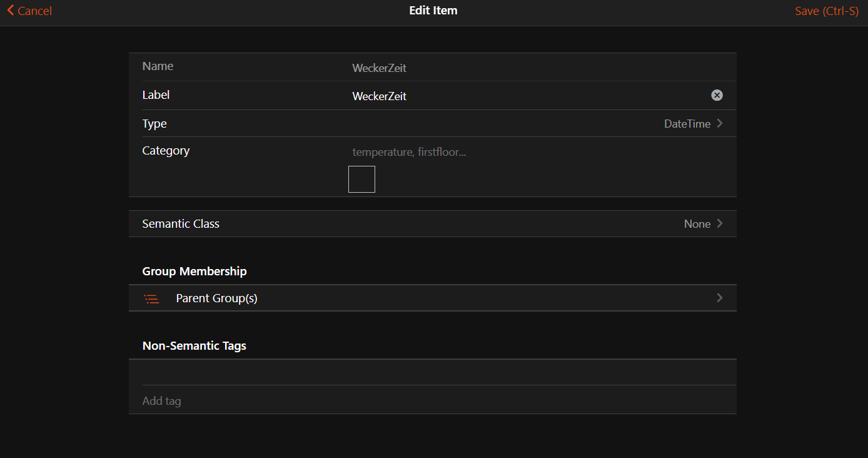This screenshot has height=458, width=868.
Task: Click the empty category icon preview box
Action: tap(361, 179)
